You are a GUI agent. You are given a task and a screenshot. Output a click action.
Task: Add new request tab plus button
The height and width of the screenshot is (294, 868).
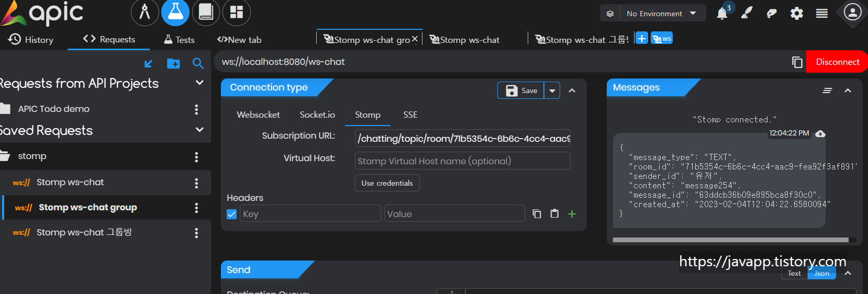coord(642,38)
